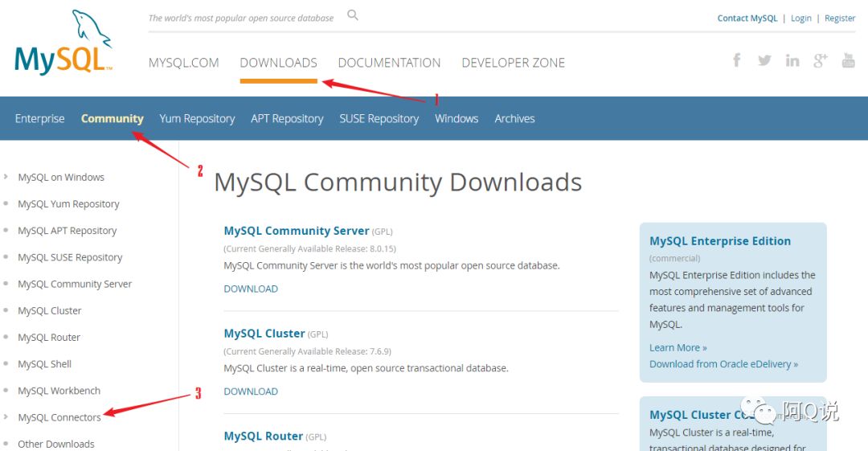Open MySQL Workbench sidebar link

click(59, 390)
